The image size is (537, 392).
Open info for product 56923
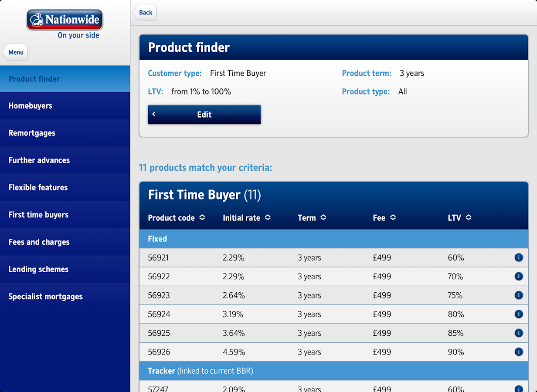coord(519,295)
